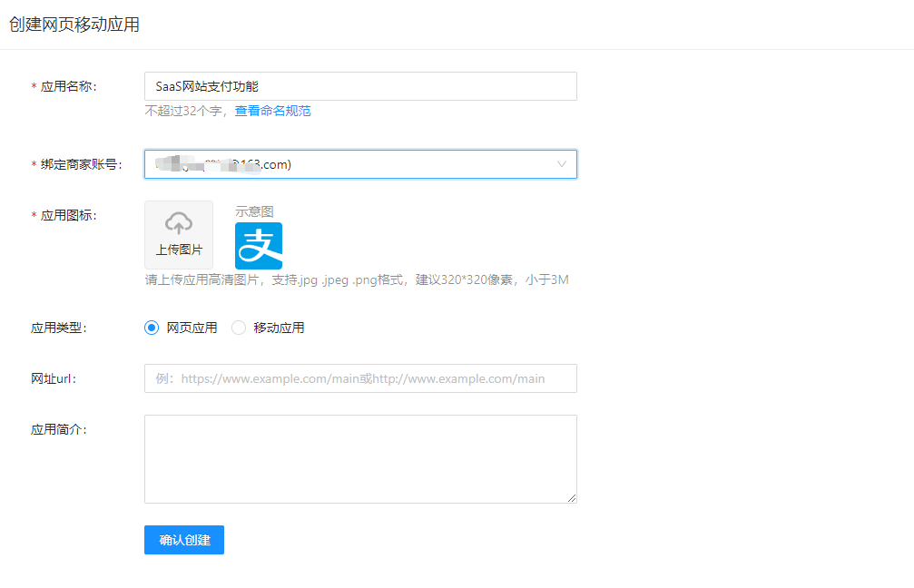Screen dimensions: 914x588
Task: Click the 不超过32个字 hint text
Action: pos(187,111)
